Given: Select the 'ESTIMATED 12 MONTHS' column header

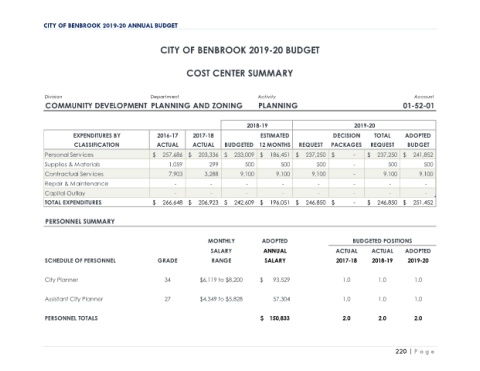Looking at the screenshot, I should (x=275, y=140).
